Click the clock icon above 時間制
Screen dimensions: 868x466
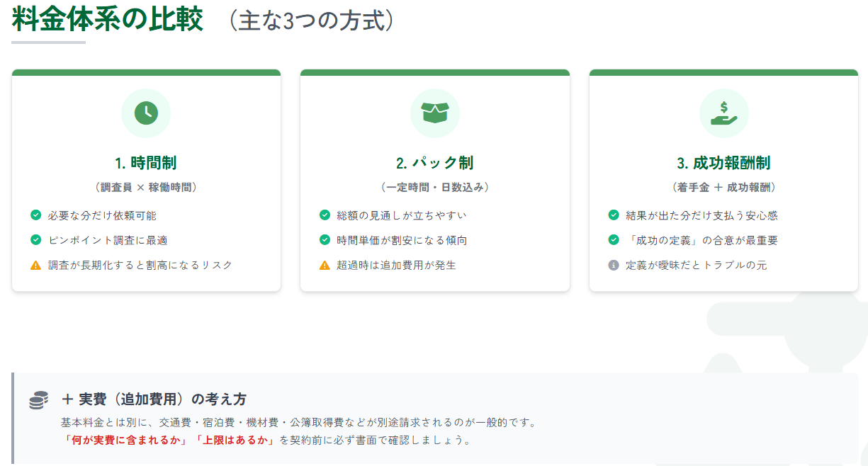click(x=146, y=113)
